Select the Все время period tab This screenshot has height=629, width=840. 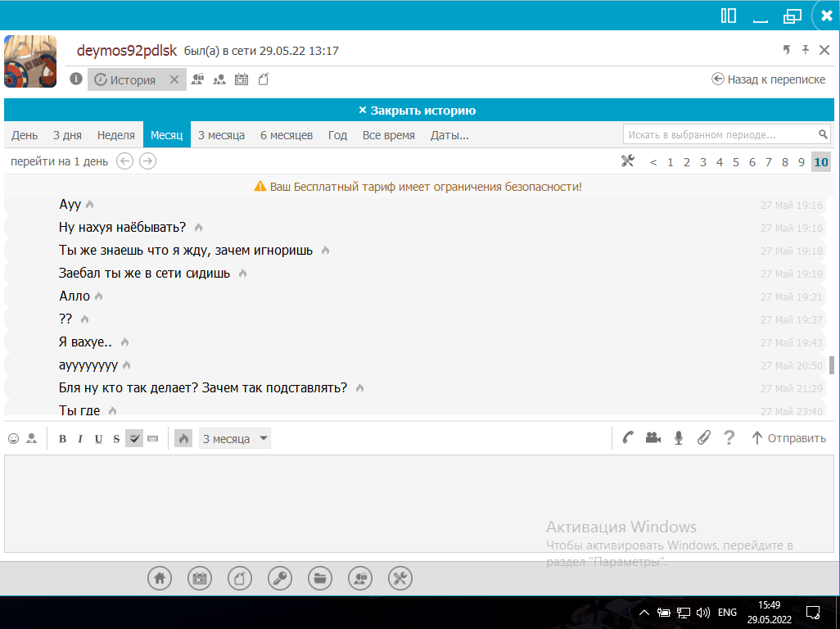(x=389, y=135)
